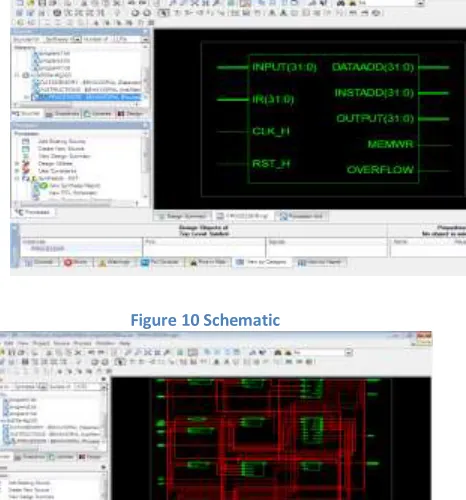The height and width of the screenshot is (500, 466).
Task: Open Tcl Console tab in upper window
Action: click(x=160, y=262)
